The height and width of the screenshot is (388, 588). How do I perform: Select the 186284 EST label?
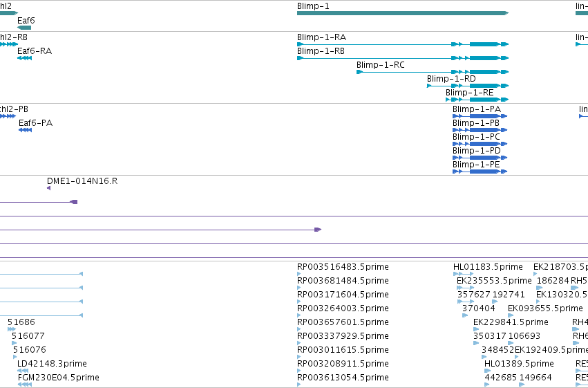tap(553, 281)
